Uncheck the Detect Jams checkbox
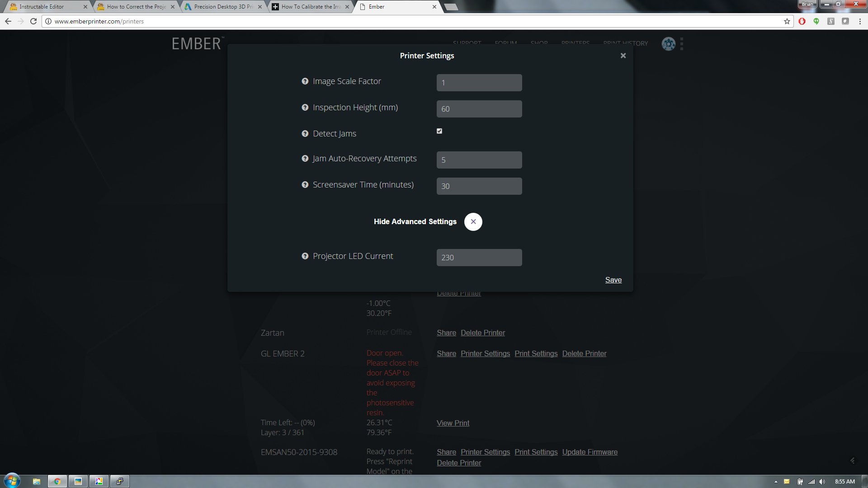This screenshot has height=488, width=868. click(x=439, y=131)
